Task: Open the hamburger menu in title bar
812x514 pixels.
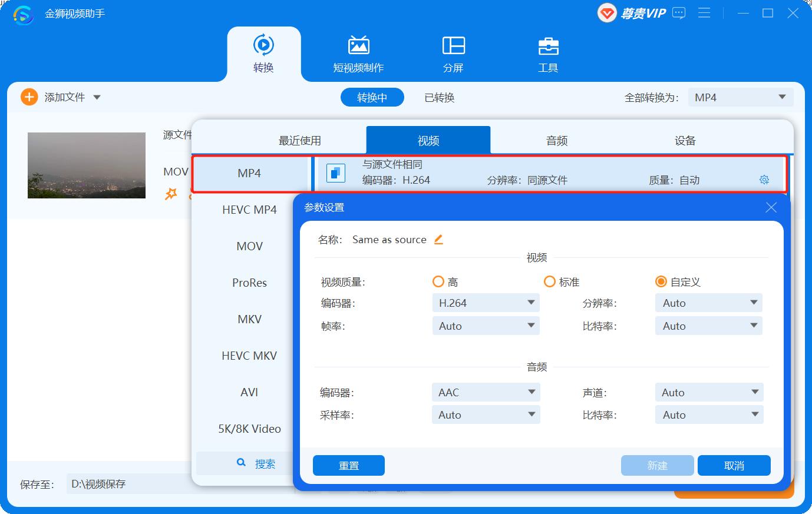Action: click(704, 13)
